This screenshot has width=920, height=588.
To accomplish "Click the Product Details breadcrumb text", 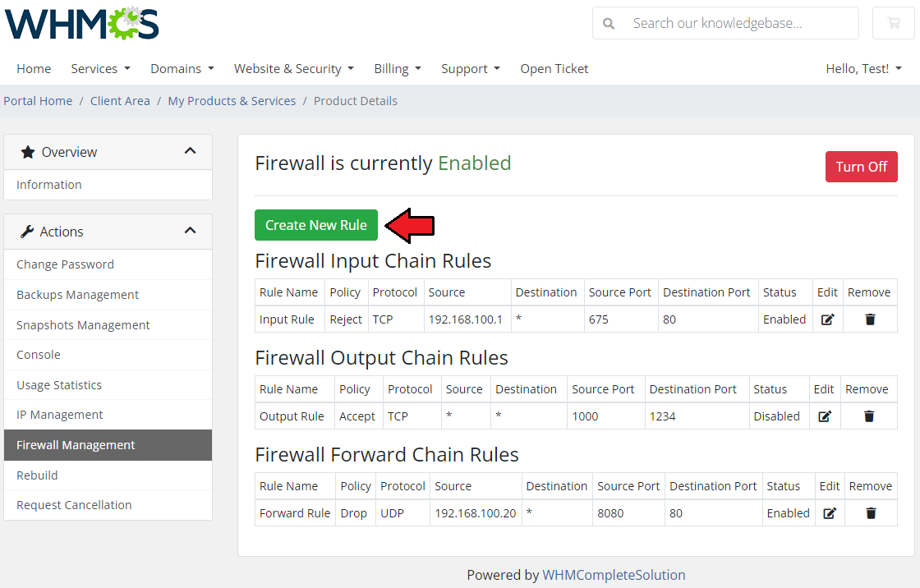I will 356,101.
